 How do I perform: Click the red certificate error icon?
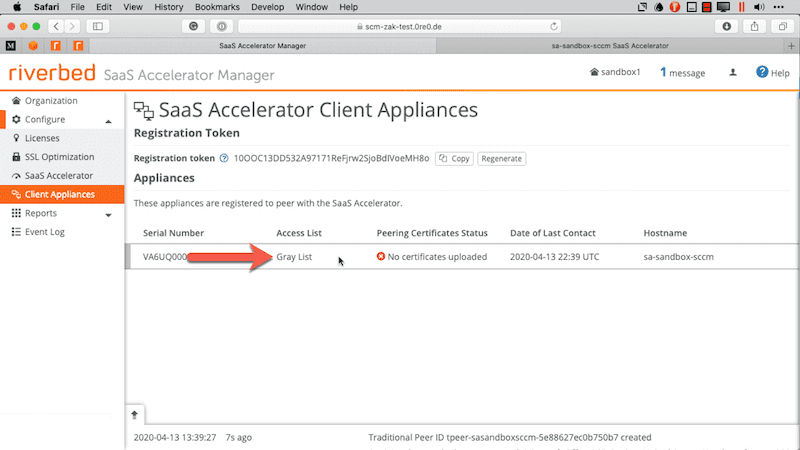[x=381, y=256]
